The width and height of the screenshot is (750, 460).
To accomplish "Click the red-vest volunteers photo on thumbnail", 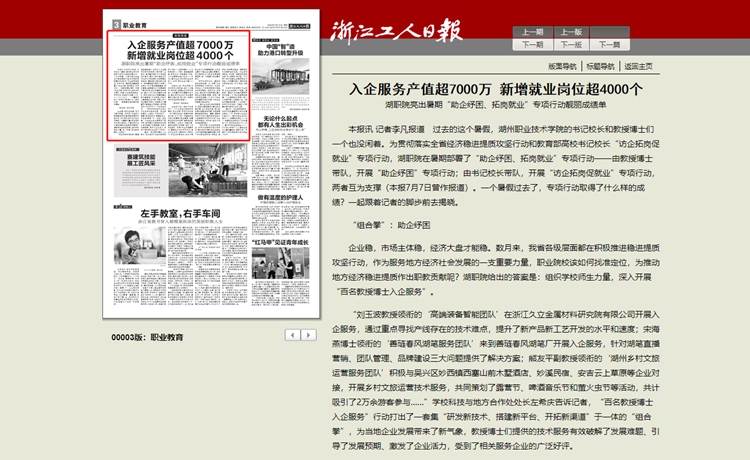I will 281,263.
